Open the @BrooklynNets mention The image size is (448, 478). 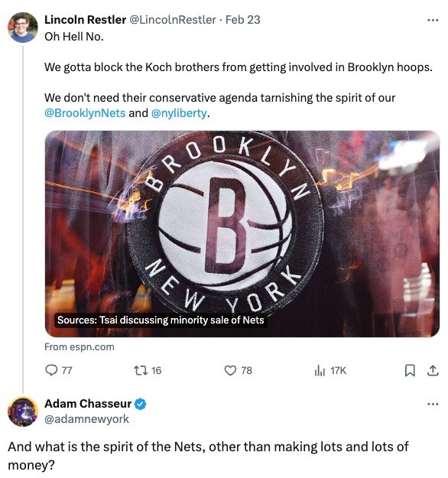click(x=85, y=113)
